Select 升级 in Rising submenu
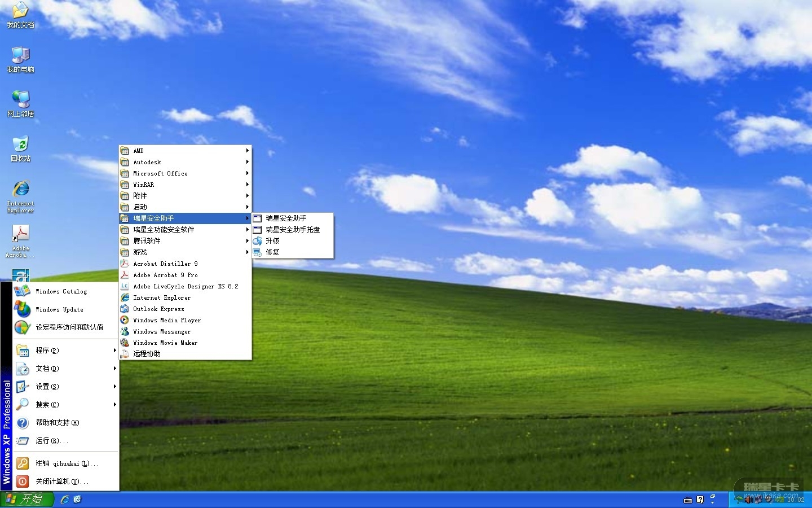 point(272,241)
